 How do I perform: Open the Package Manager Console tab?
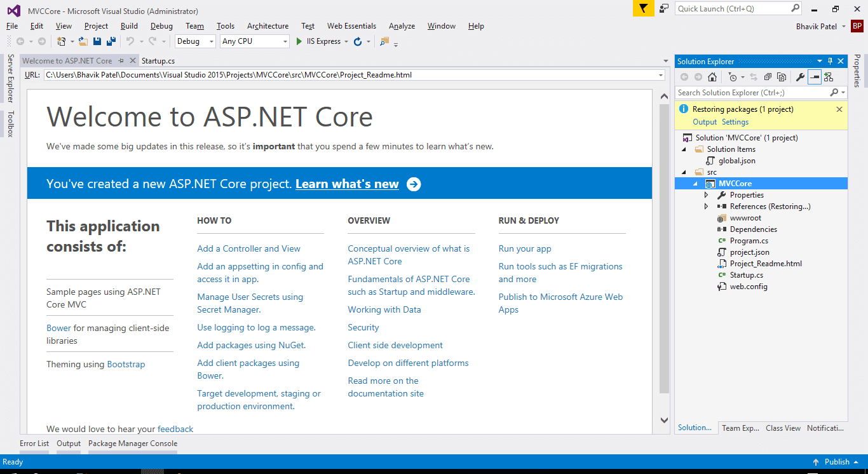point(133,444)
